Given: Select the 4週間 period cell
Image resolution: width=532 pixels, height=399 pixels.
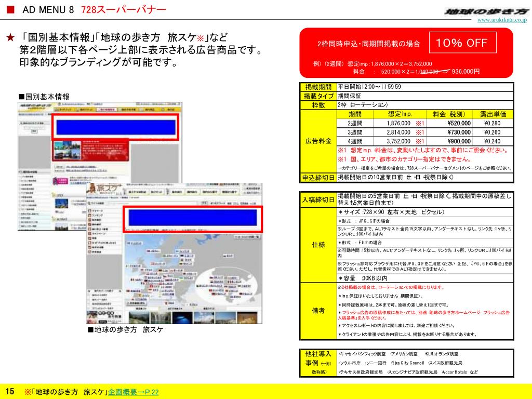Looking at the screenshot, I should click(355, 141).
